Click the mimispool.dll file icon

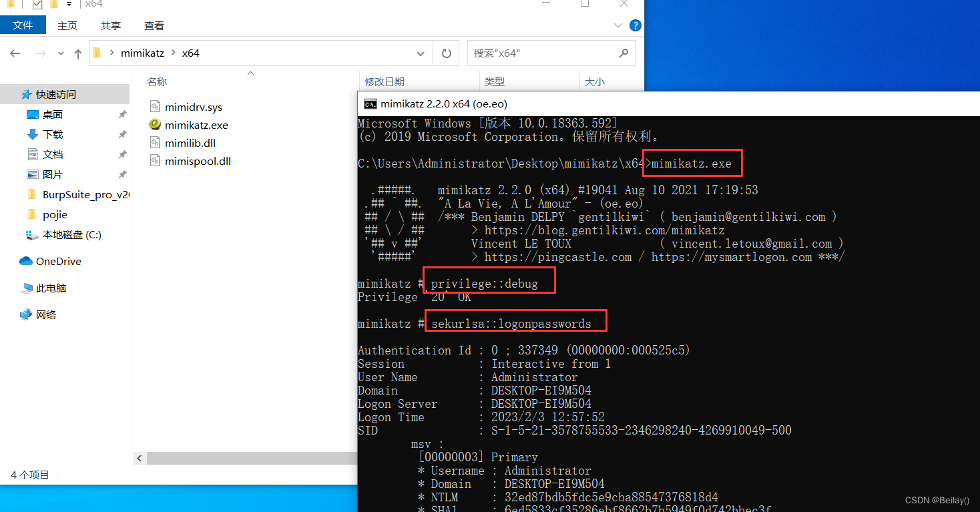154,161
